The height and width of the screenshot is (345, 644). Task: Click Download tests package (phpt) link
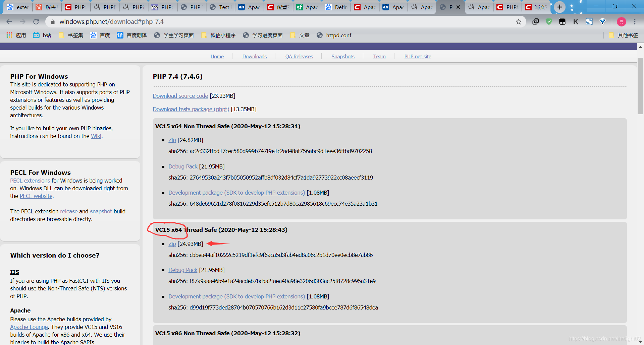(x=191, y=110)
